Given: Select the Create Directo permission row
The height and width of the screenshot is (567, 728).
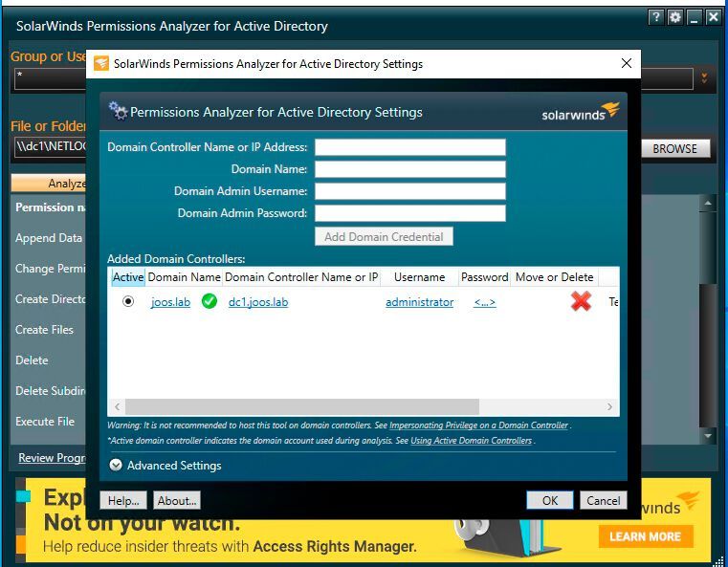Looking at the screenshot, I should coord(49,299).
